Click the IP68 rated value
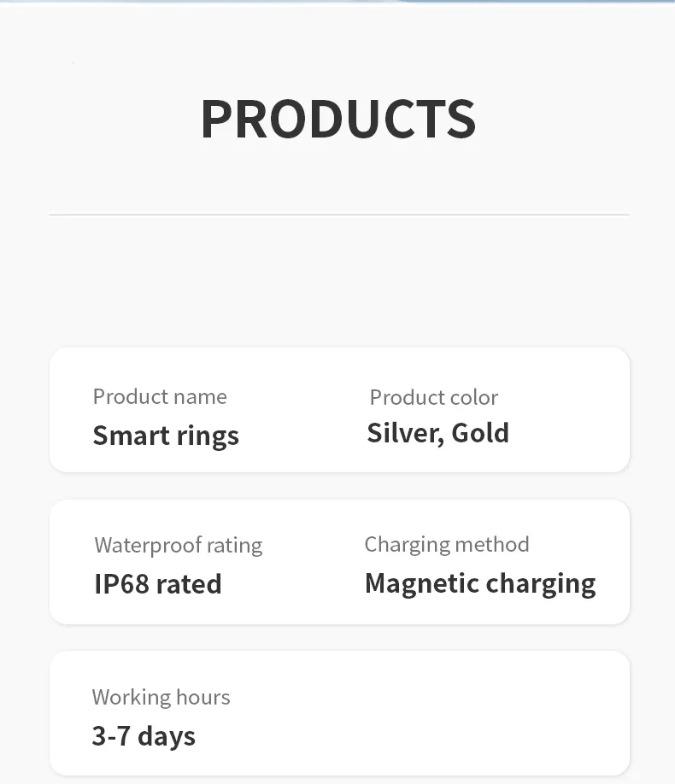This screenshot has width=675, height=784. (x=158, y=584)
